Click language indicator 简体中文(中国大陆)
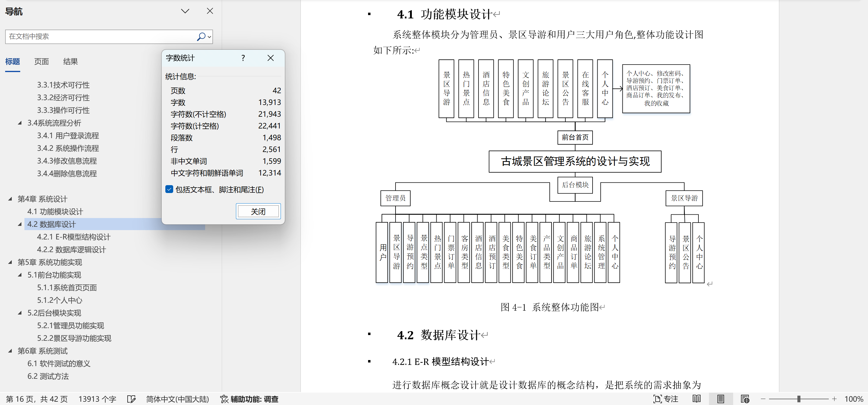868x405 pixels. coord(178,399)
